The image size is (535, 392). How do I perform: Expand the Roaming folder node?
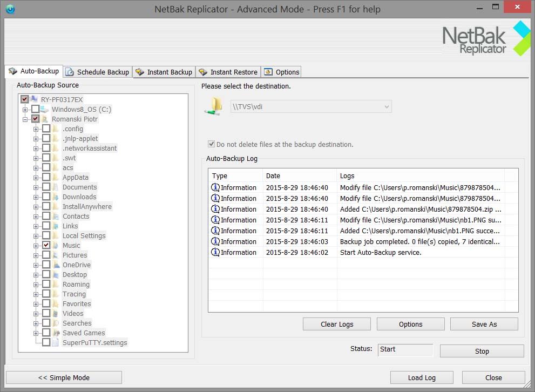click(36, 285)
